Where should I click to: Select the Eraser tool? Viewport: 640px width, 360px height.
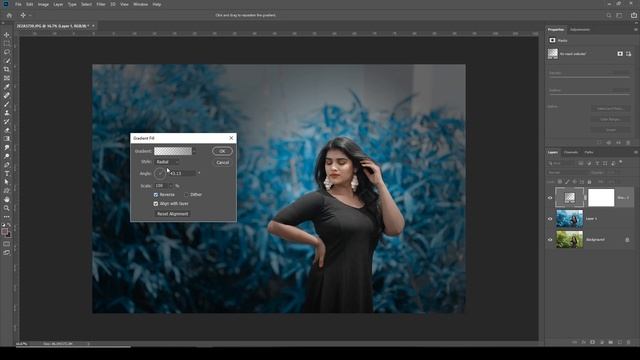point(7,130)
